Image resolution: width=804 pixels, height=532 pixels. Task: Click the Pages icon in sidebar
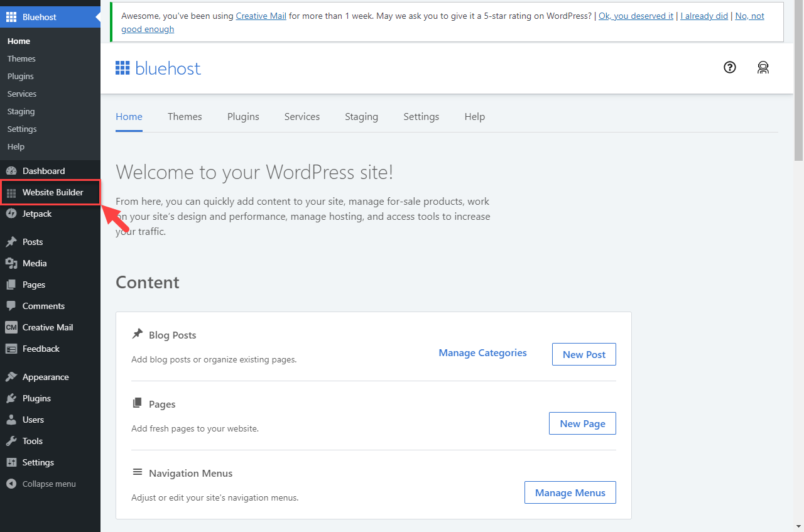point(11,285)
